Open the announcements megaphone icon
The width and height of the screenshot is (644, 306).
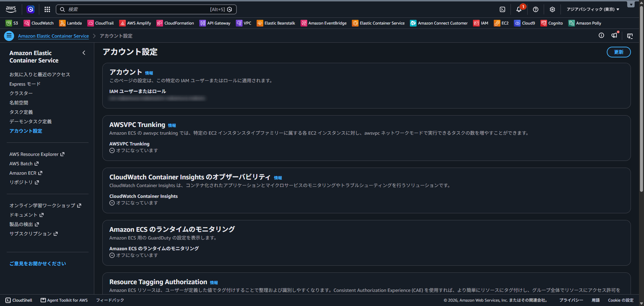click(x=614, y=36)
